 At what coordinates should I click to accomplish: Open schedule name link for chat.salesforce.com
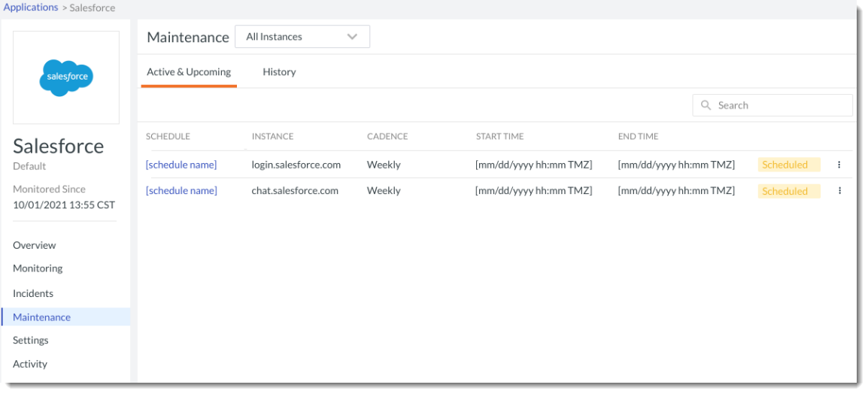point(181,191)
